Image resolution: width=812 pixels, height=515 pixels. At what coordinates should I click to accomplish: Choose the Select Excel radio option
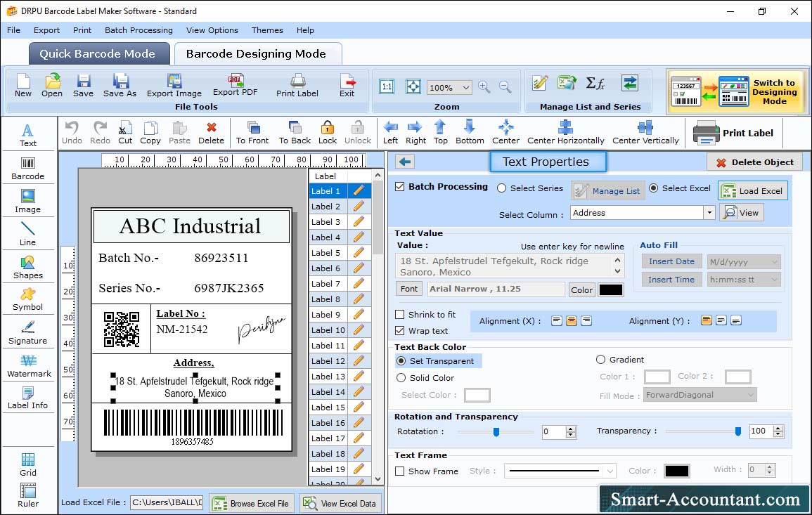[x=654, y=188]
